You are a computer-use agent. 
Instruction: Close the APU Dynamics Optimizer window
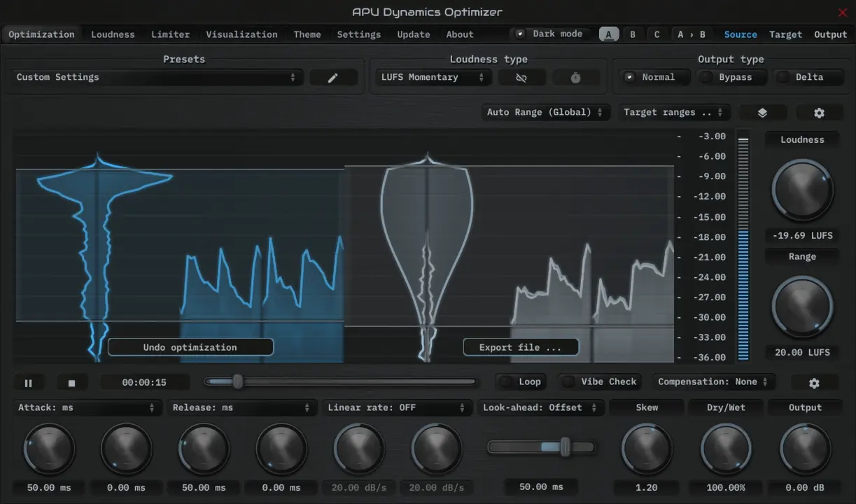pyautogui.click(x=842, y=12)
